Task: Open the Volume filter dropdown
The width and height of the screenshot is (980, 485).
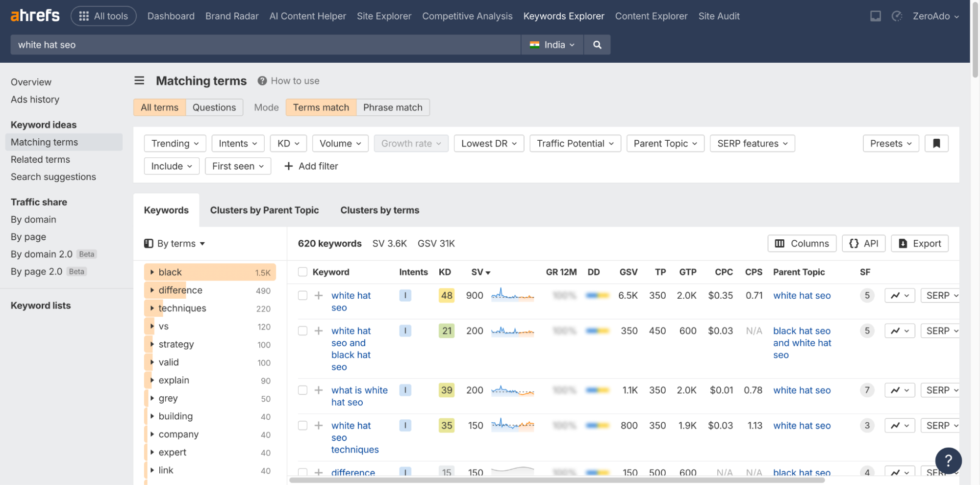Action: [340, 143]
